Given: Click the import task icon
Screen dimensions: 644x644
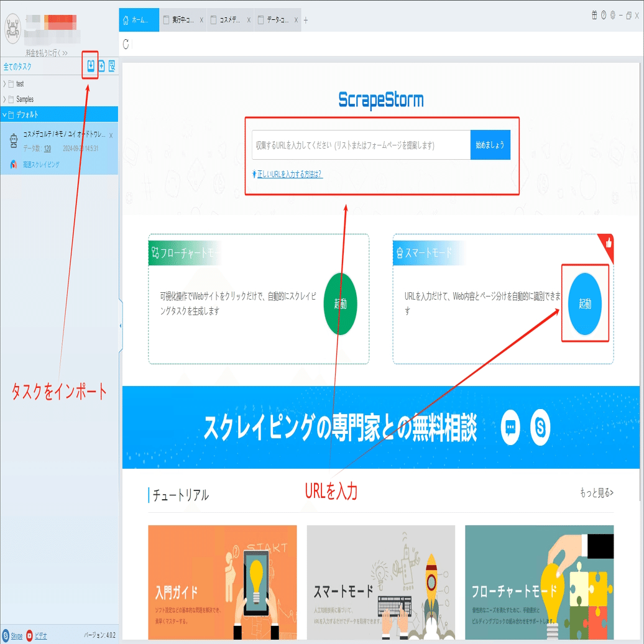Looking at the screenshot, I should tap(91, 66).
